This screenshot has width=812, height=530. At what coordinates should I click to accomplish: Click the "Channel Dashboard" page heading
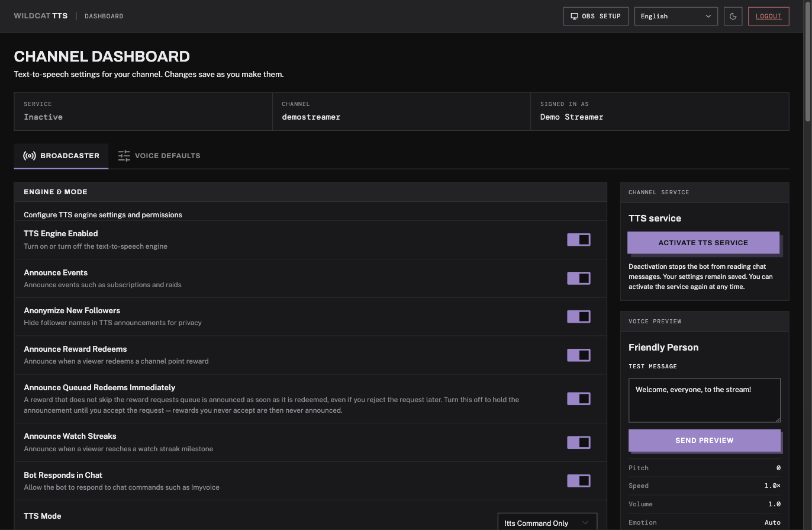[102, 56]
